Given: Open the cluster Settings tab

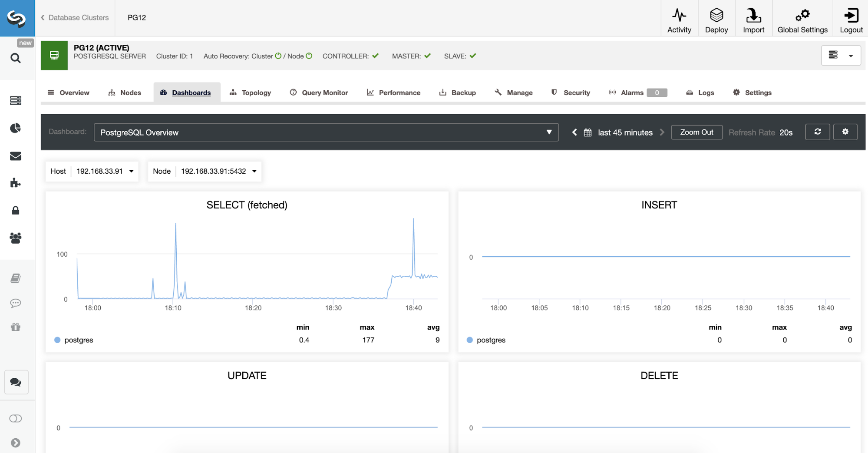Looking at the screenshot, I should pyautogui.click(x=752, y=93).
